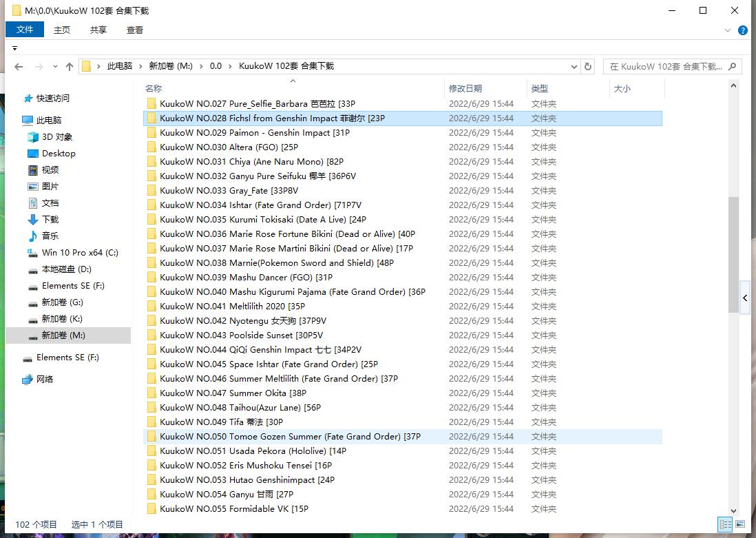The width and height of the screenshot is (756, 538).
Task: Click the vertical scrollbar thumb
Action: (x=733, y=255)
